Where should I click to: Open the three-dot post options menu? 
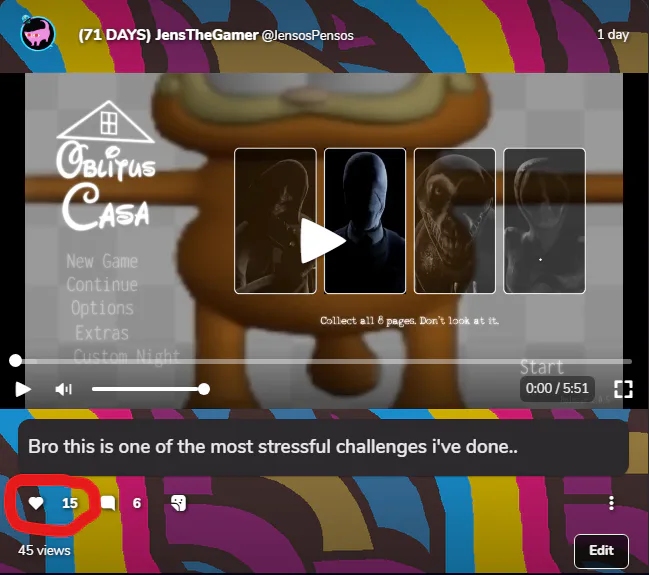pyautogui.click(x=611, y=503)
